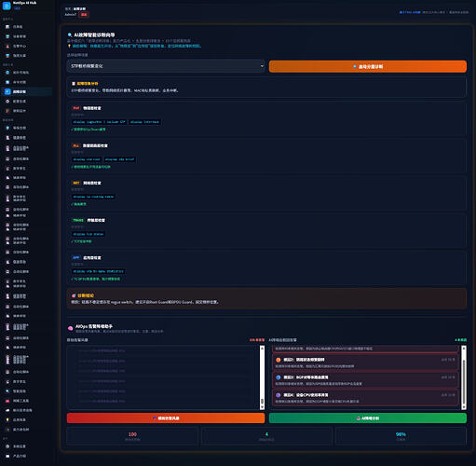Expand the BGP neighbor cluster card
The width and height of the screenshot is (476, 466).
point(365,380)
